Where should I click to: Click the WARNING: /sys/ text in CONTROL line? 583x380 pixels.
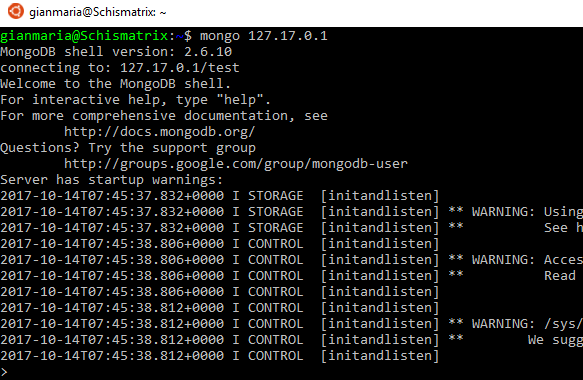pyautogui.click(x=527, y=324)
